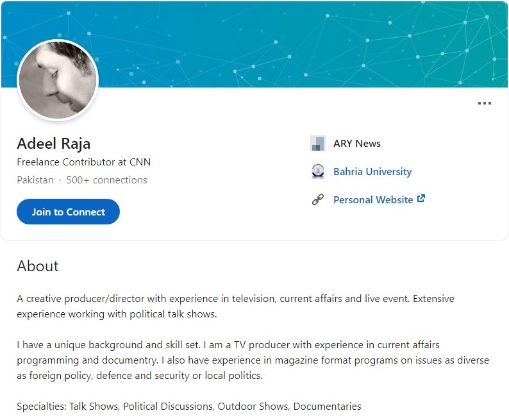Click the 500+ connections text

107,180
